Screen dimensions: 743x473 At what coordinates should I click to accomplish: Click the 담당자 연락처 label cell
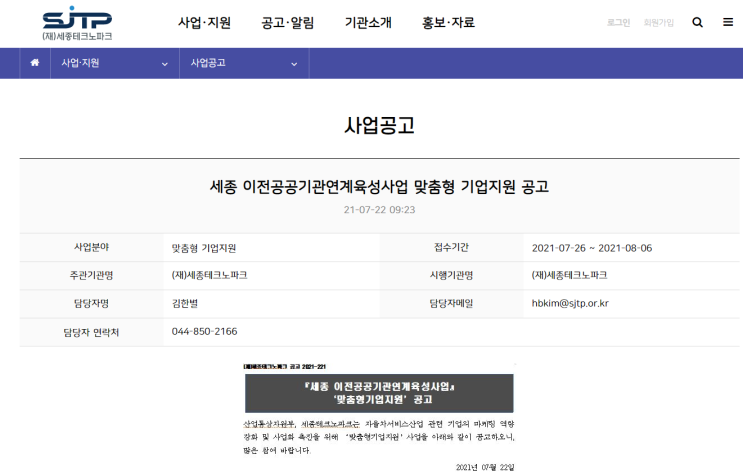tap(91, 332)
